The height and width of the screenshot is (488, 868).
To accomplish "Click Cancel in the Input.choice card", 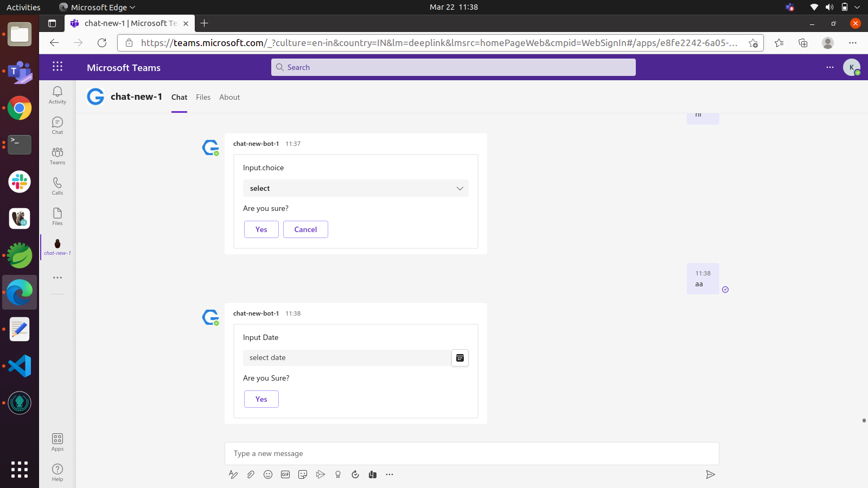I will tap(305, 229).
